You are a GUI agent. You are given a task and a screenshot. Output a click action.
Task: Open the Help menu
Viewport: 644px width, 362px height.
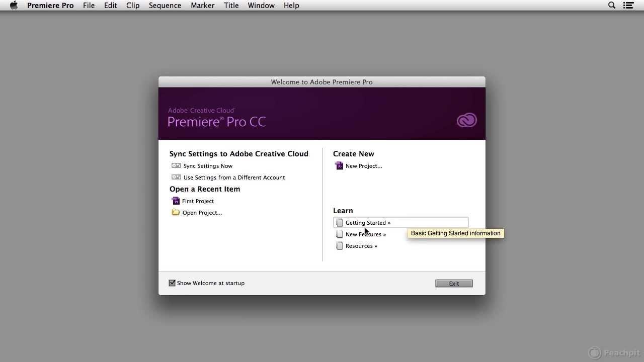click(291, 6)
